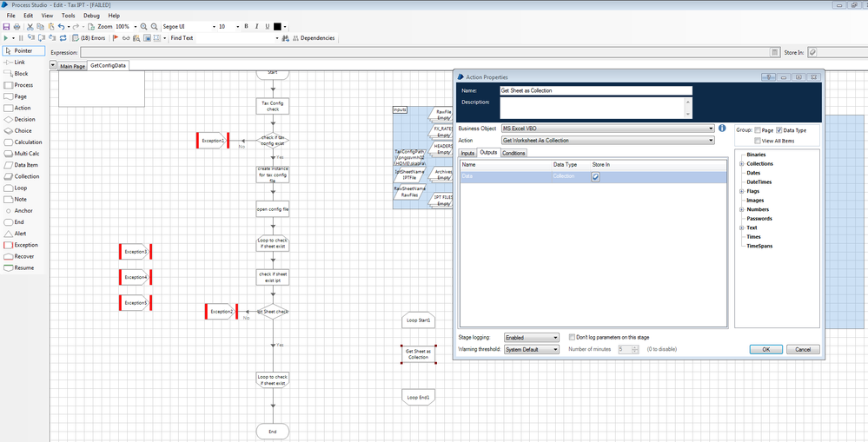Viewport: 868px width, 442px height.
Task: Click the black font color swatch
Action: 277,27
